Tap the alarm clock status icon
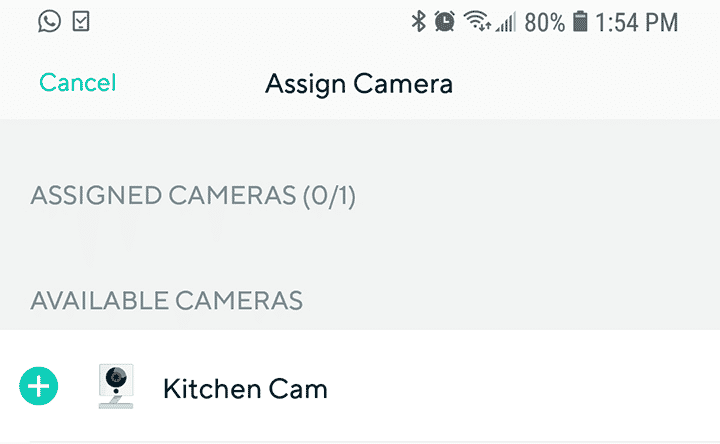 click(x=445, y=21)
